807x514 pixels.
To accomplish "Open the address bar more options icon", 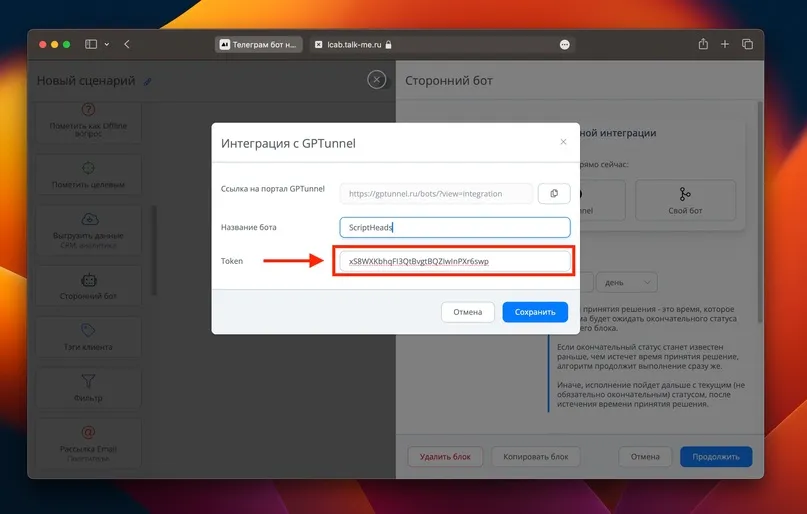I will point(565,45).
